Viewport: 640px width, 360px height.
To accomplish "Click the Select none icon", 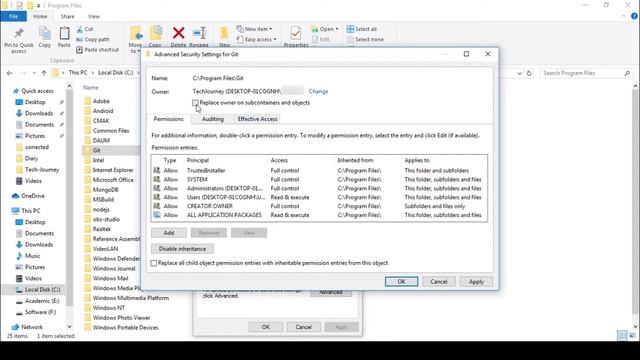I will [x=350, y=39].
